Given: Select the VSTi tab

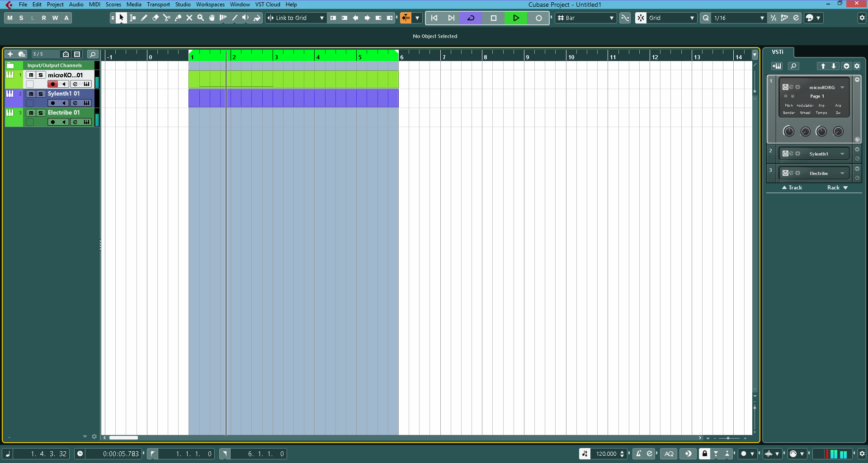Looking at the screenshot, I should [778, 52].
